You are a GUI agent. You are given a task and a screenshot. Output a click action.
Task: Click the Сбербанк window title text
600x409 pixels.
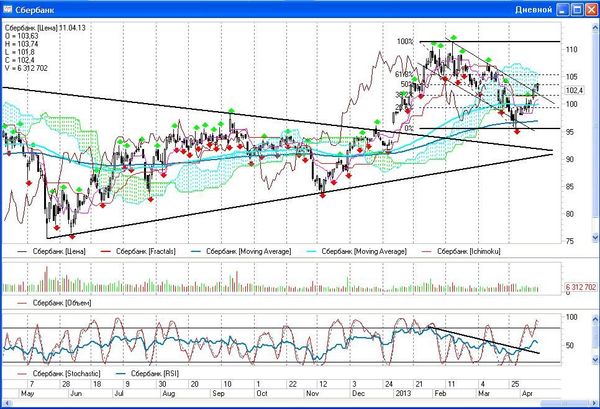[x=34, y=10]
